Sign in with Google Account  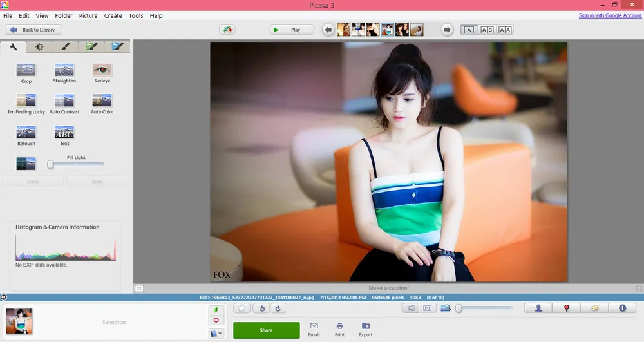coord(610,15)
